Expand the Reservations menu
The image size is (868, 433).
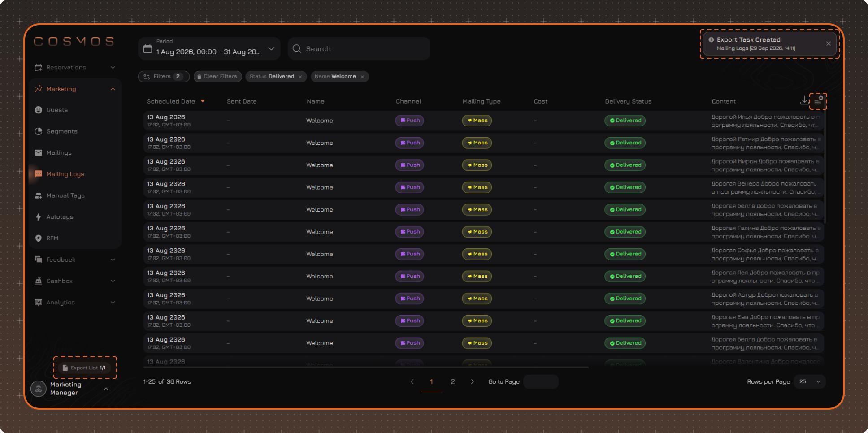pyautogui.click(x=75, y=68)
